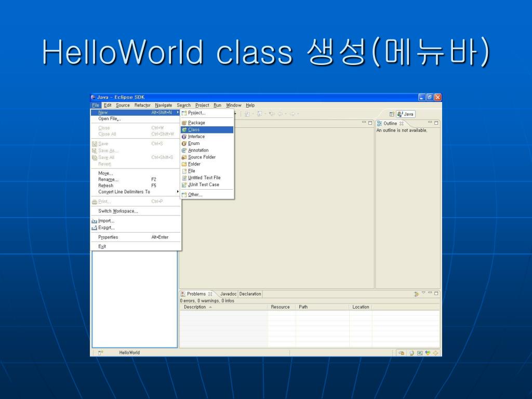The image size is (532, 399).
Task: Open the Navigate menu
Action: tap(164, 105)
